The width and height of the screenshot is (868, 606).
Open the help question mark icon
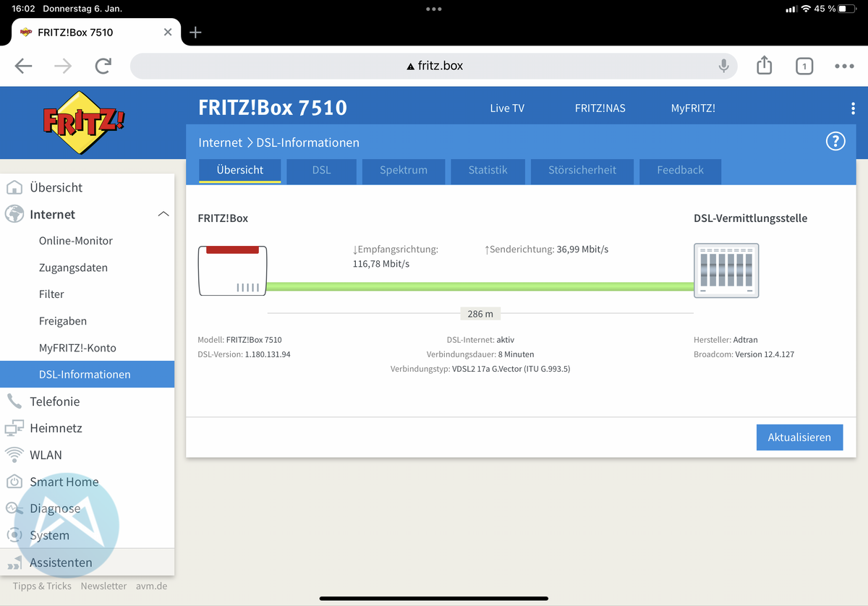click(835, 141)
